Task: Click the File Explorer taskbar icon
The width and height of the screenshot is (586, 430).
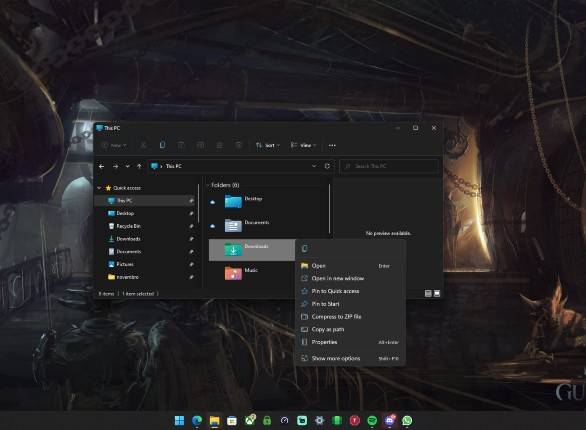Action: pos(215,421)
